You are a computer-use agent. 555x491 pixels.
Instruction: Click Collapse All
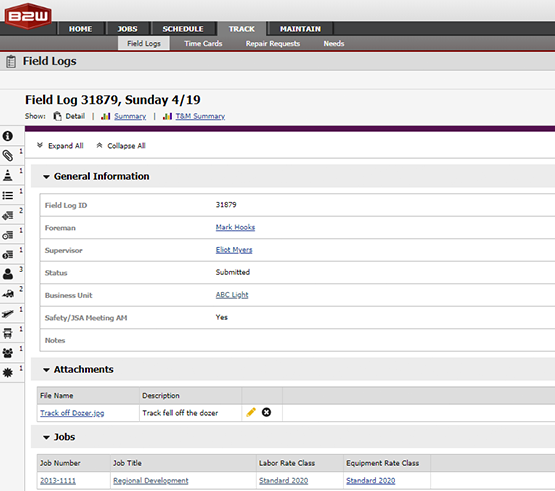121,146
